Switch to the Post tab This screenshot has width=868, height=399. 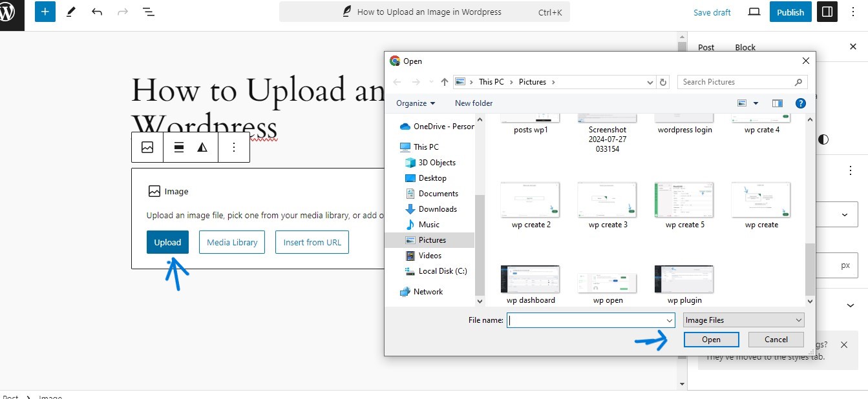pos(706,47)
